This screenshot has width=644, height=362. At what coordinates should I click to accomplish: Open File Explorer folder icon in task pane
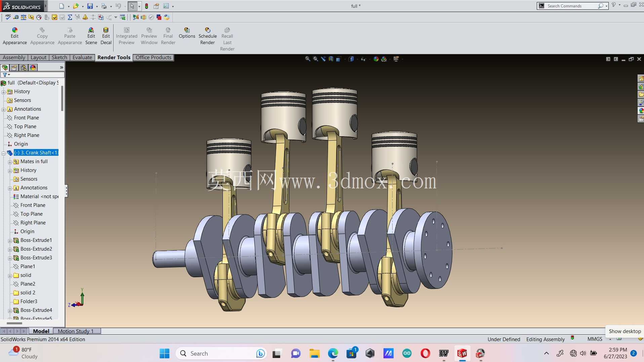(x=641, y=95)
